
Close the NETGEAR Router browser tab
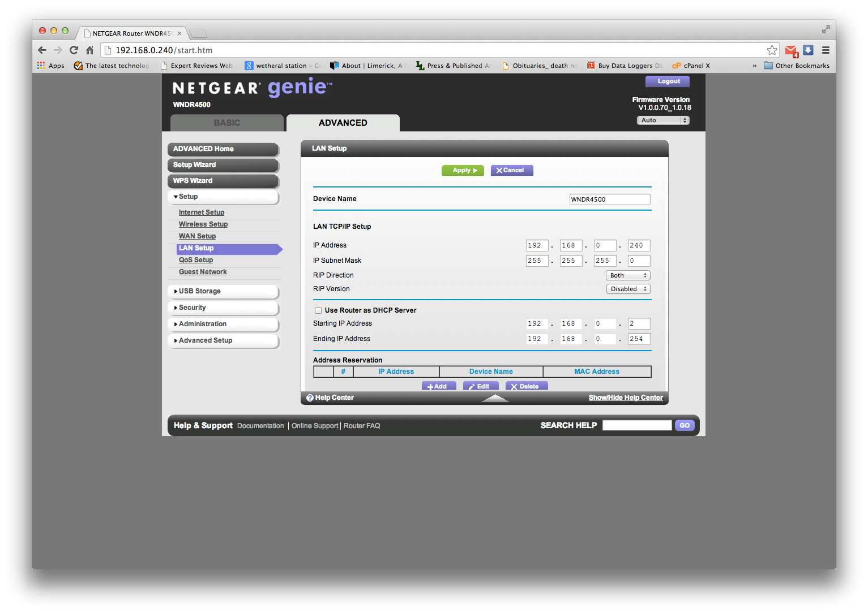click(x=179, y=33)
